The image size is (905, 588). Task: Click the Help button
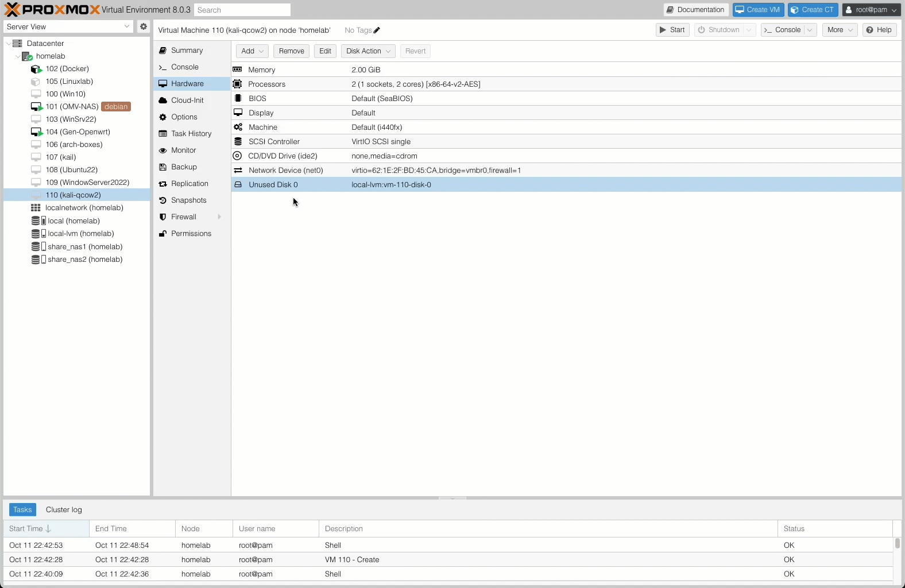[x=879, y=30]
